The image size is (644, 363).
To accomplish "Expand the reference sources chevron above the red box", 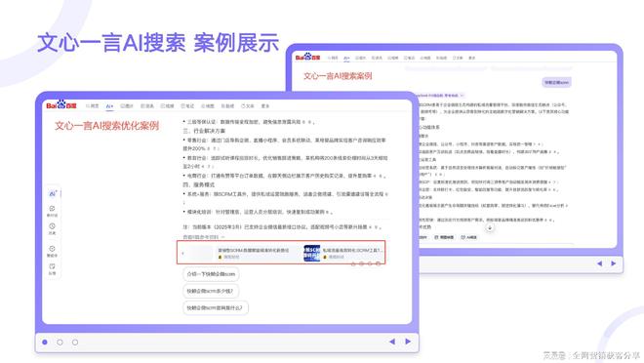I will pos(223,237).
